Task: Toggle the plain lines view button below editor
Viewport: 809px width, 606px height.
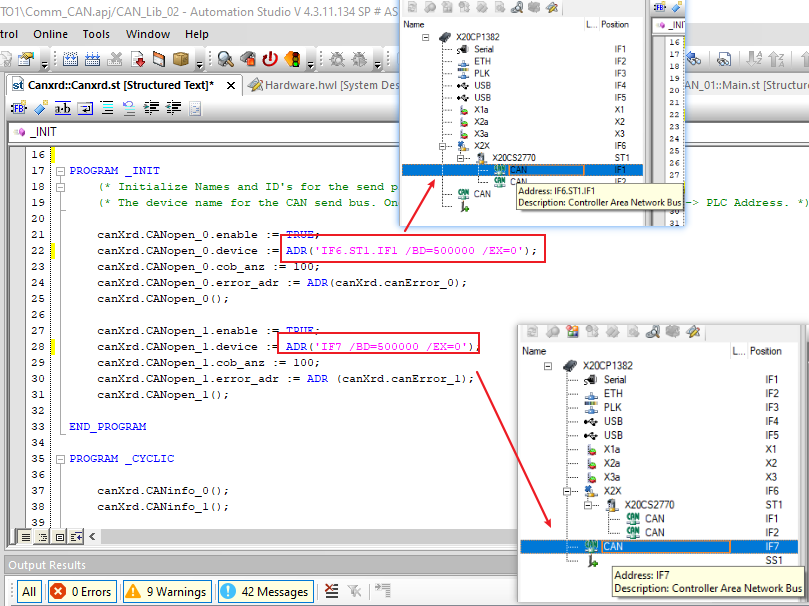Action: click(x=25, y=537)
